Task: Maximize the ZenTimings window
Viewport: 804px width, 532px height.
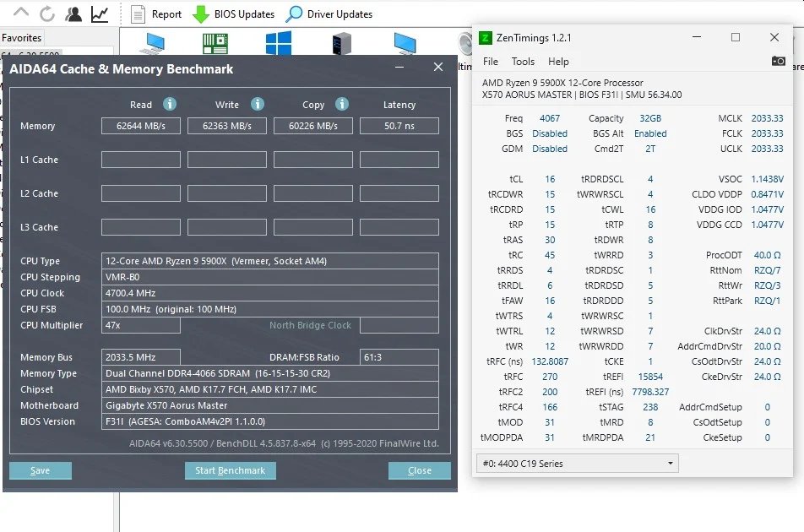Action: pos(736,37)
